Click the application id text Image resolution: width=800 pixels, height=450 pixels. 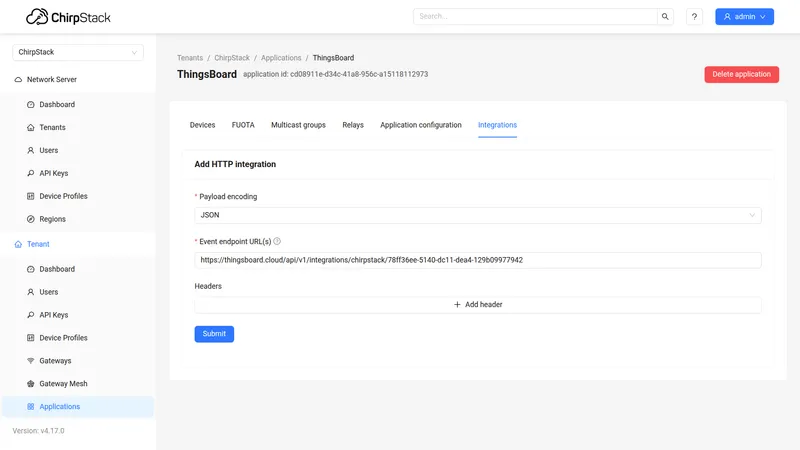tap(336, 74)
